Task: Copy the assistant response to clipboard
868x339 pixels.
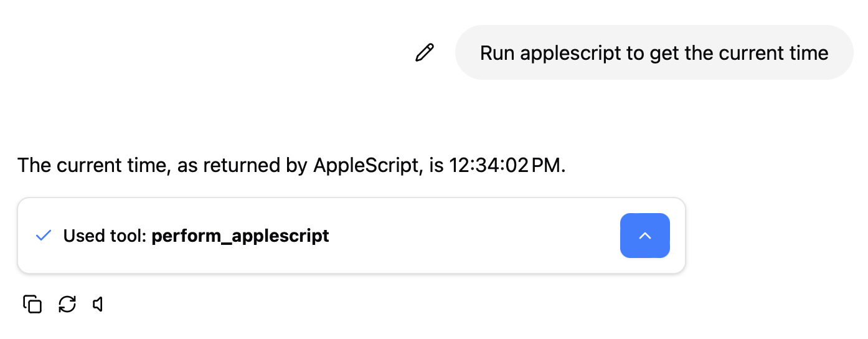Action: 32,304
